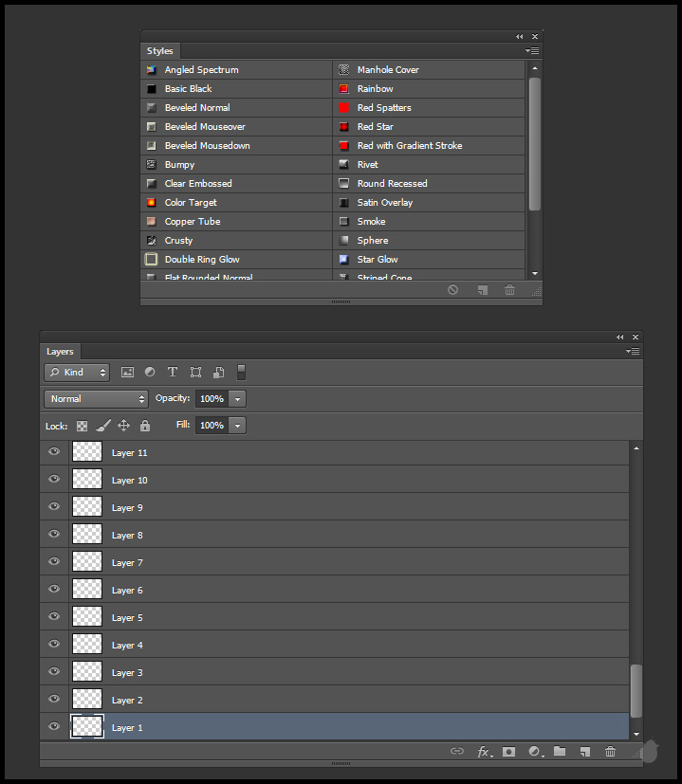Image resolution: width=682 pixels, height=784 pixels.
Task: Filter for type layers icon
Action: pyautogui.click(x=173, y=373)
